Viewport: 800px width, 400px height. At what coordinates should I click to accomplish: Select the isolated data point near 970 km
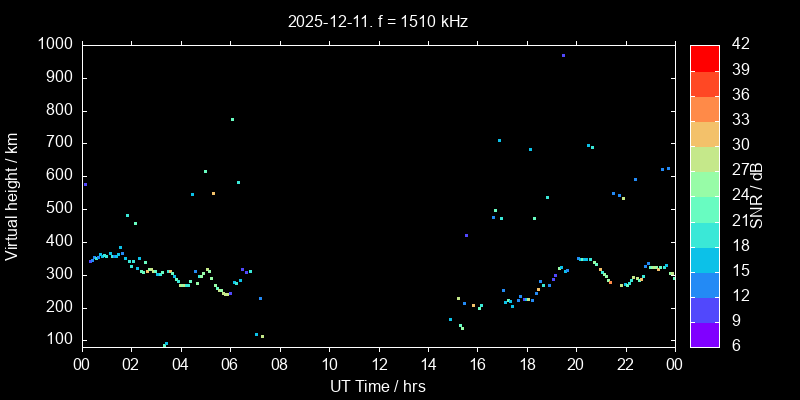click(x=564, y=56)
